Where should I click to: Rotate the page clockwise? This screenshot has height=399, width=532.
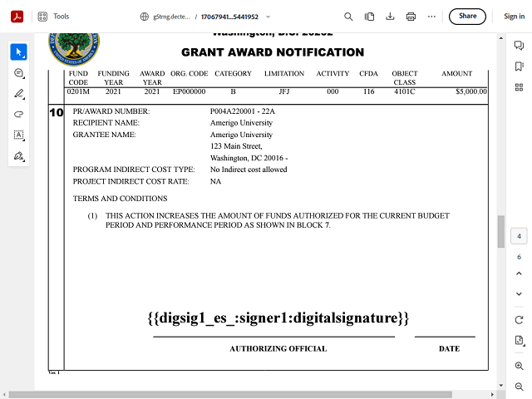(x=519, y=320)
